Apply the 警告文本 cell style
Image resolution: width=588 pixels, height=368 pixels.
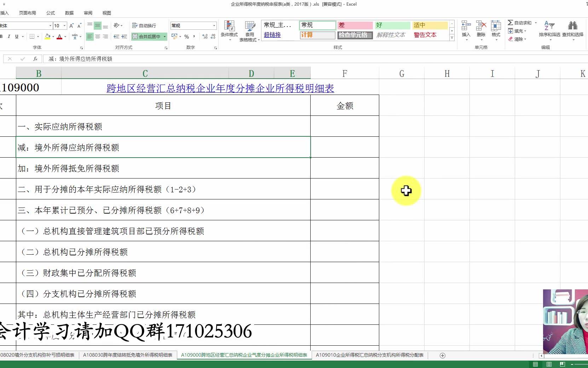point(425,35)
